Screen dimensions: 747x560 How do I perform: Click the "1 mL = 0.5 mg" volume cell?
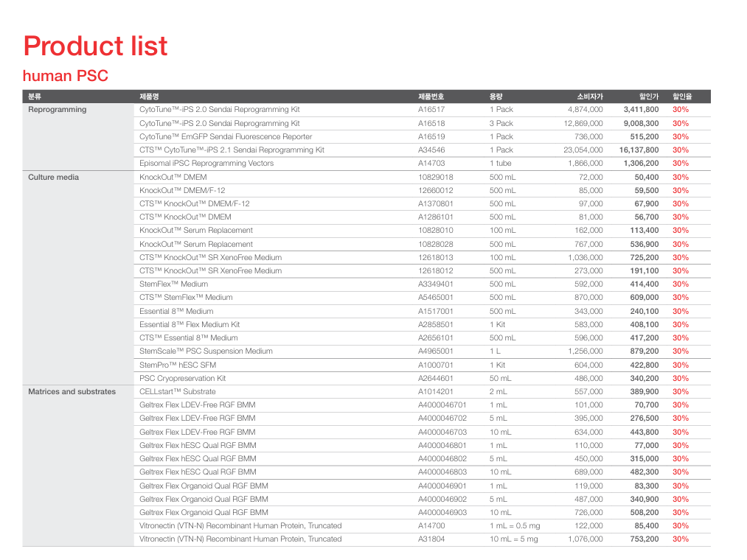pyautogui.click(x=515, y=525)
